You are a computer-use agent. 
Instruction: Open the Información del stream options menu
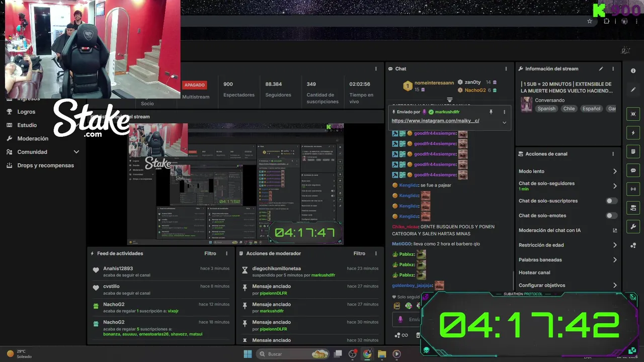click(613, 69)
